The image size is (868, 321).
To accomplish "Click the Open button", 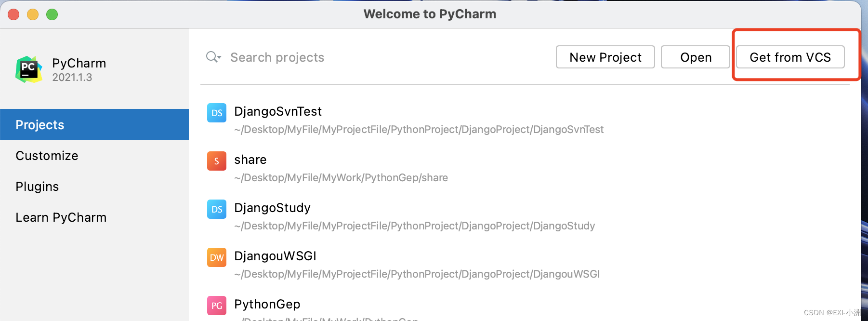I will click(696, 57).
